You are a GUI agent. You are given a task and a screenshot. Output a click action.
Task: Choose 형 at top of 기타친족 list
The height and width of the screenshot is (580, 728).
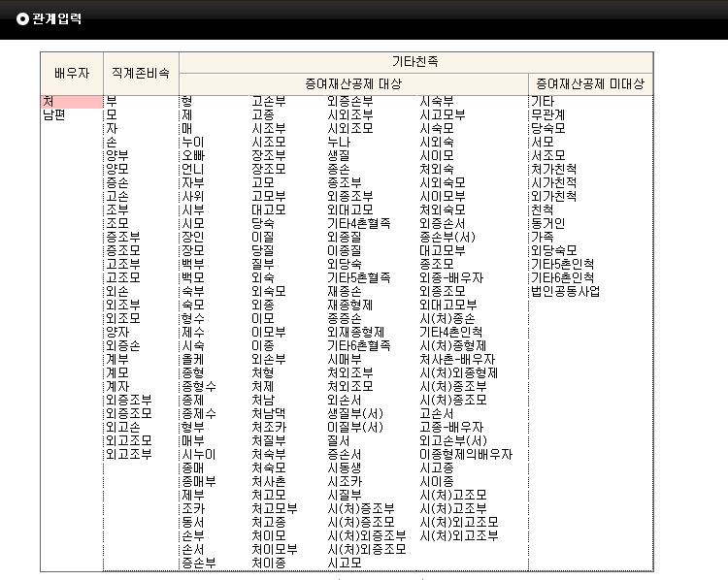coord(186,101)
